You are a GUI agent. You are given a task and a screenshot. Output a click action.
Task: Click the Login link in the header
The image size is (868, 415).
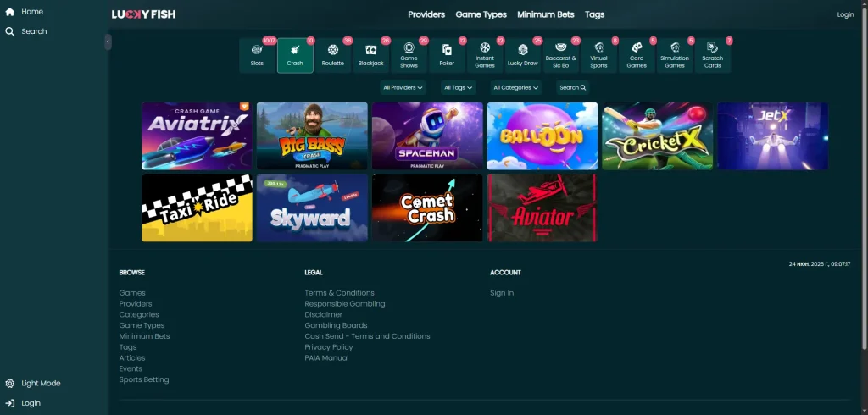click(845, 14)
